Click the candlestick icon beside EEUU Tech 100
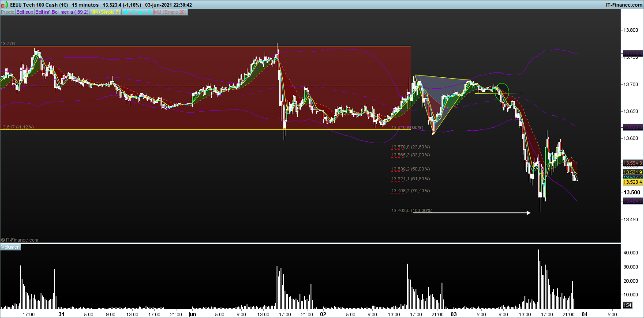Screen dimensions: 644x318 5,4
